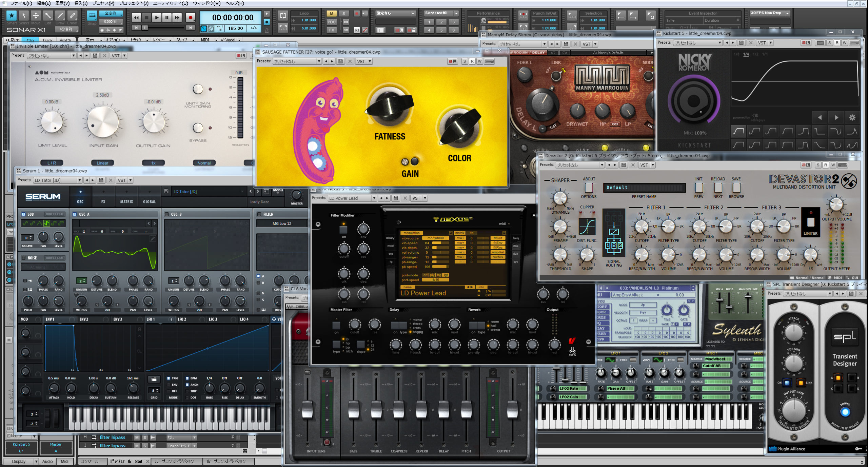
Task: Toggle the SPL Transient Designer POWER button
Action: point(845,412)
